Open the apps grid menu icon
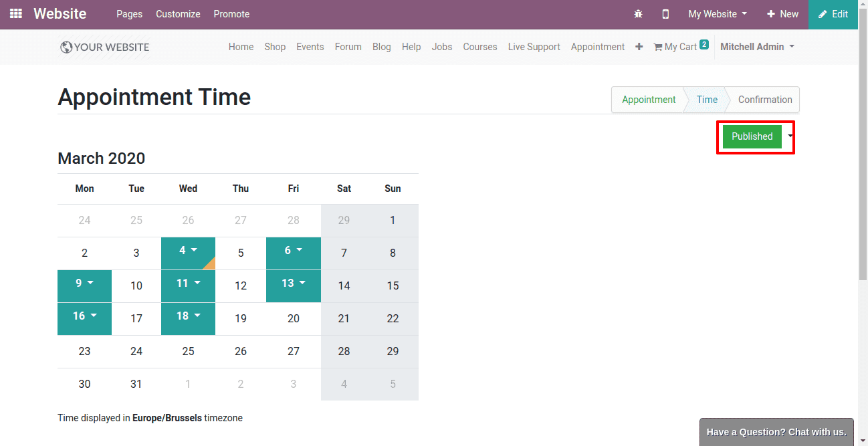The height and width of the screenshot is (446, 868). [x=16, y=14]
